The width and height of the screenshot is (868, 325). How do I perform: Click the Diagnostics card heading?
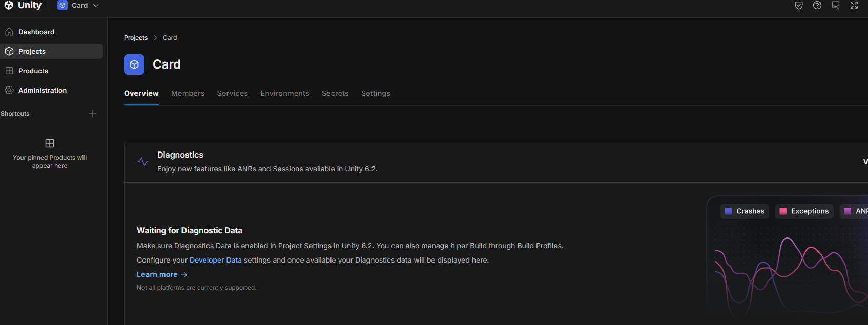(x=180, y=155)
